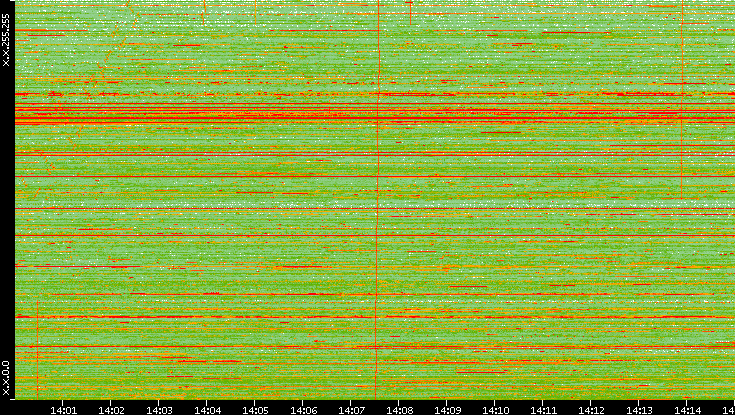Select the 14:13 time axis label
Screen dimensions: 735x415
(x=639, y=410)
